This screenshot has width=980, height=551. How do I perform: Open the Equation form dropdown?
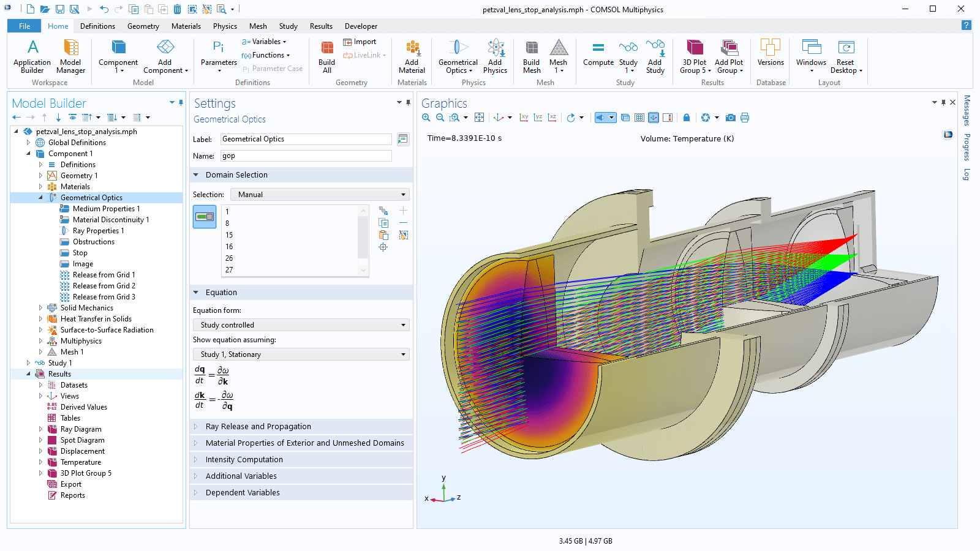301,325
